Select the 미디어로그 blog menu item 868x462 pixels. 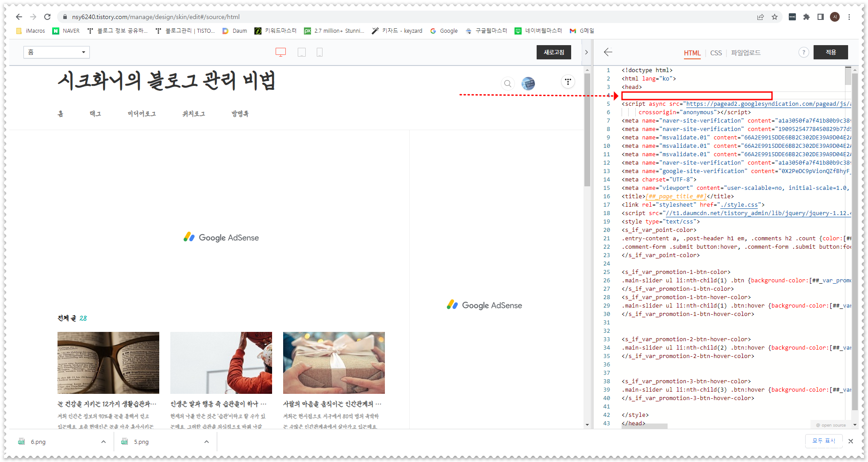tap(142, 114)
